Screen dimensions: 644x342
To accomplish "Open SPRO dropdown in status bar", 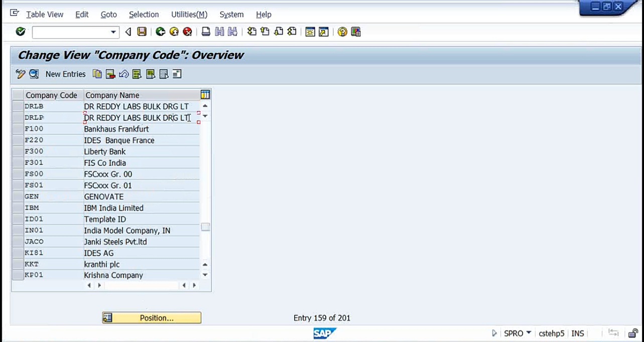I will click(x=529, y=333).
